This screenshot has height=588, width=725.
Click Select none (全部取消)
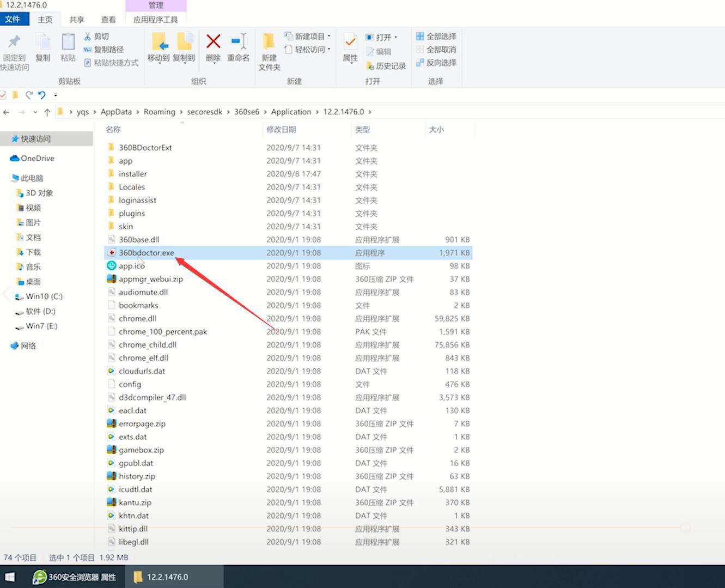click(436, 50)
